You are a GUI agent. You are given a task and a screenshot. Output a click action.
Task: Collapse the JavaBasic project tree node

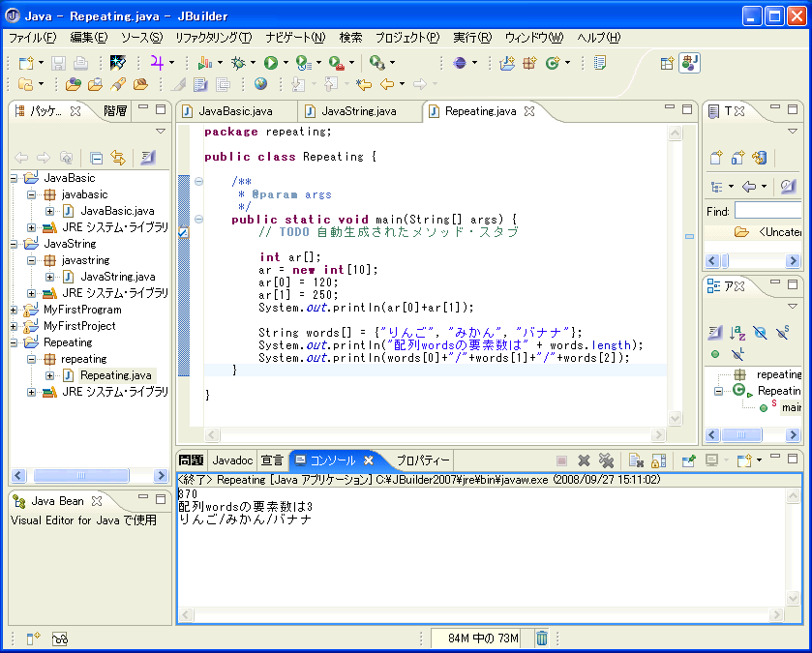tap(15, 178)
